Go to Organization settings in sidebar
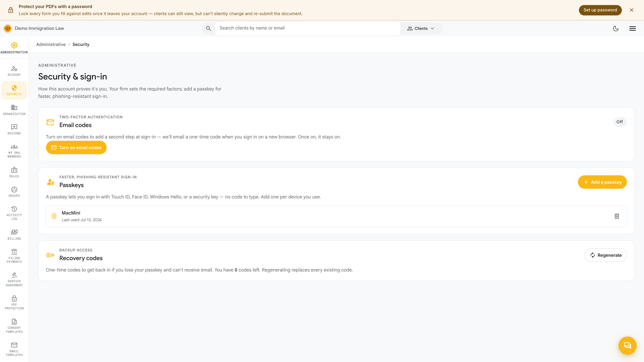 point(14,110)
